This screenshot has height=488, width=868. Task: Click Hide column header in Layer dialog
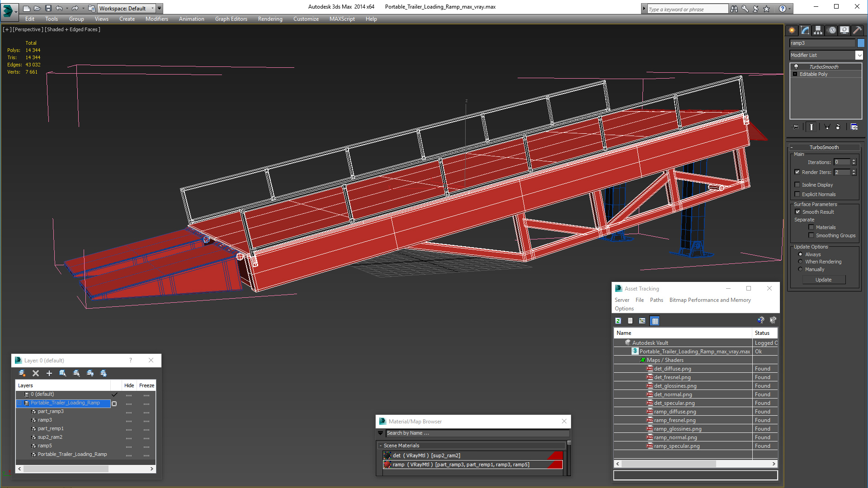tap(129, 385)
